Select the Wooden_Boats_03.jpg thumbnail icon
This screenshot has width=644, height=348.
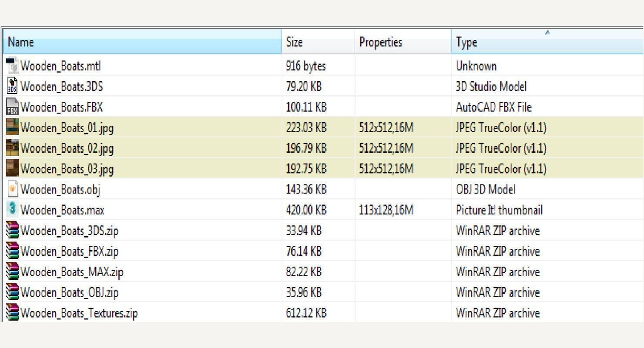(13, 169)
